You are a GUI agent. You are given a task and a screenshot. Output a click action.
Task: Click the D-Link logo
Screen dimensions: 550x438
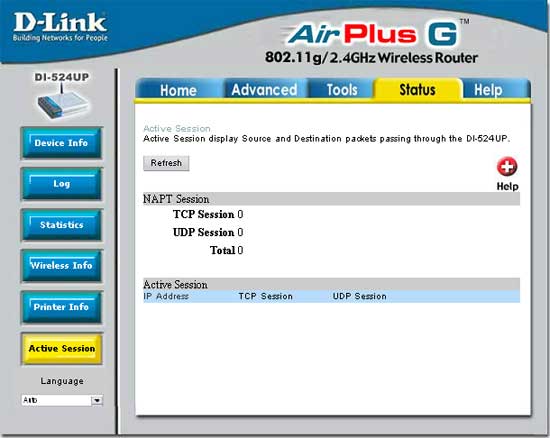60,27
